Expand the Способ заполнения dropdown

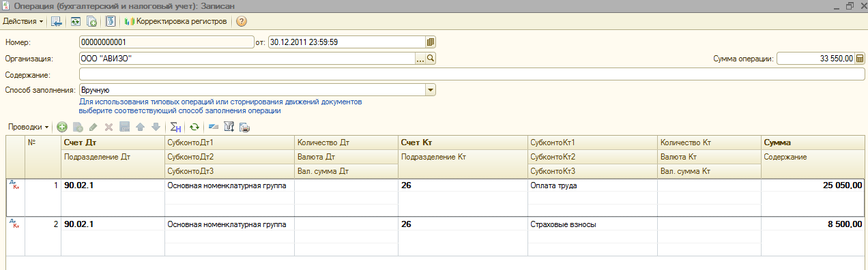pyautogui.click(x=431, y=89)
